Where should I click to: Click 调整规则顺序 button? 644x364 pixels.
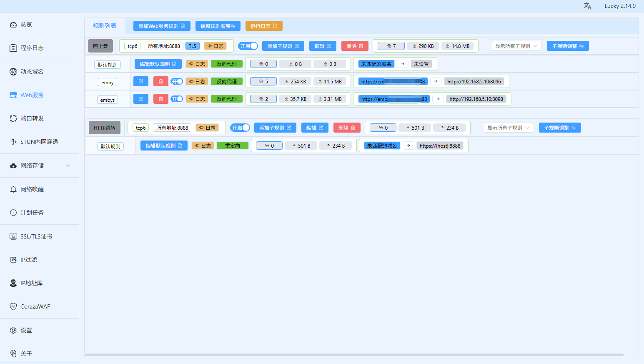point(218,26)
